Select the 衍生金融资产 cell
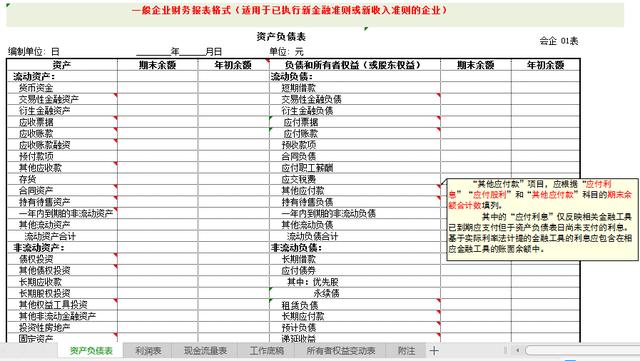 [62, 110]
